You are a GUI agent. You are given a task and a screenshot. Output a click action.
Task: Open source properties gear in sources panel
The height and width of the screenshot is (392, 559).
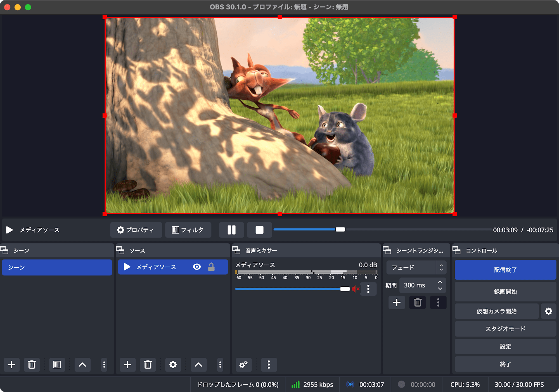coord(173,364)
